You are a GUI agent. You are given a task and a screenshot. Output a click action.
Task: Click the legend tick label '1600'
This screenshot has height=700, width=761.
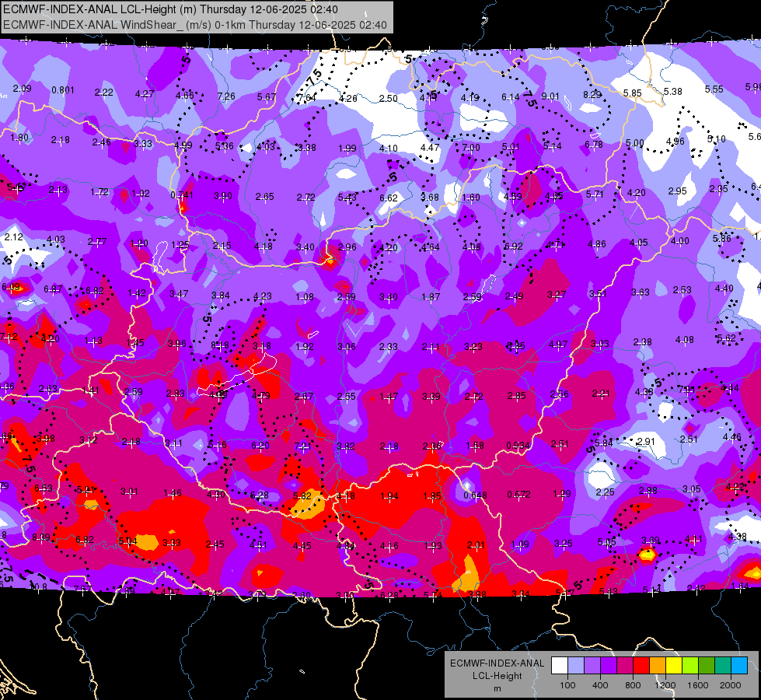(x=698, y=685)
